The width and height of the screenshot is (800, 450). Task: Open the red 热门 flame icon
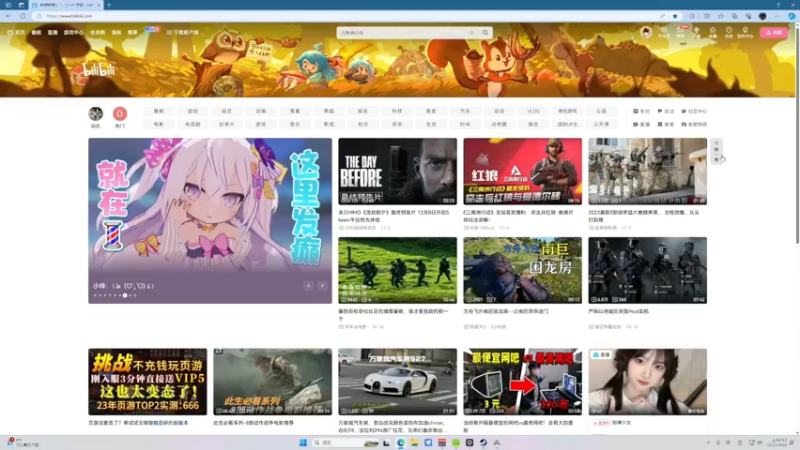[120, 114]
